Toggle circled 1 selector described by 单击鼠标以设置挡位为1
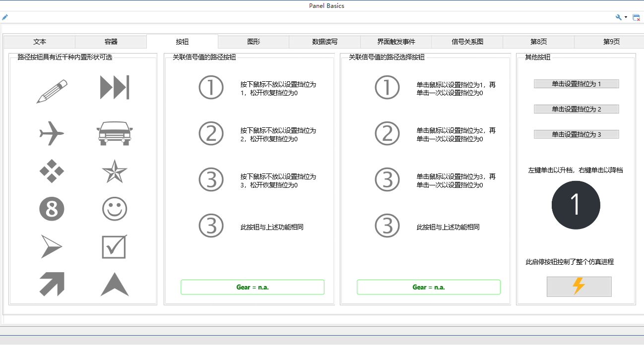This screenshot has width=644, height=345. pos(387,88)
